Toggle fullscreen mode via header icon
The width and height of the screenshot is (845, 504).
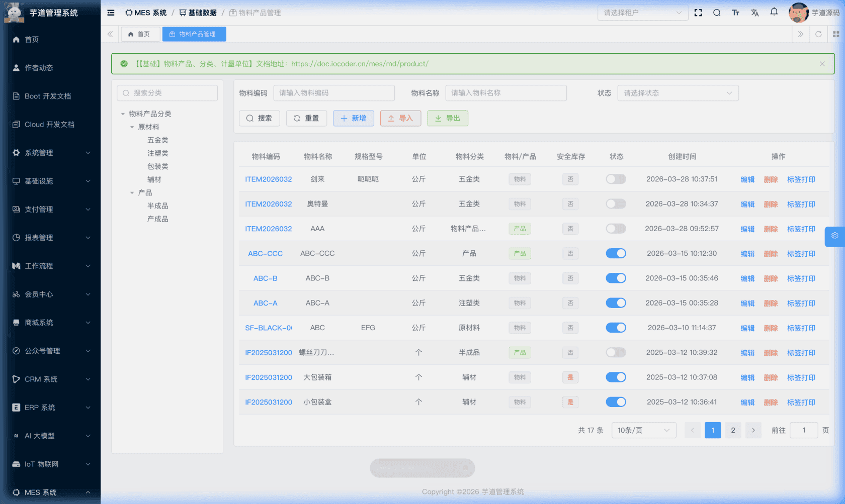(698, 13)
